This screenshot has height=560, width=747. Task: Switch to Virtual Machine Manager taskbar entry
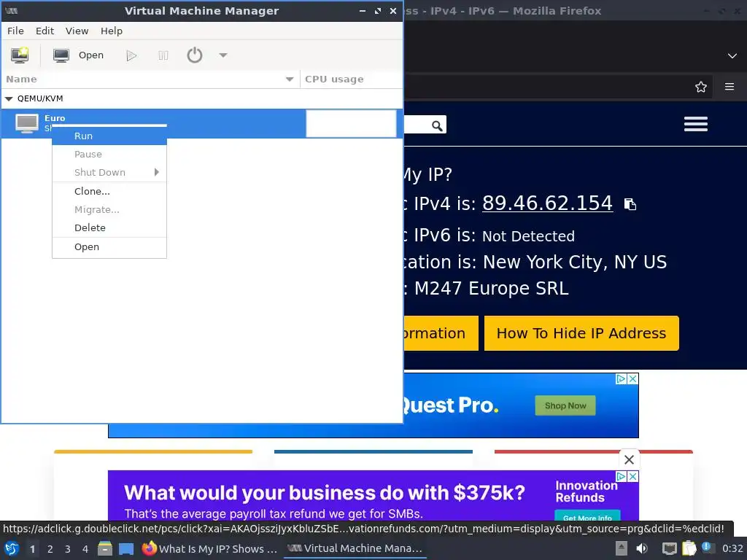pyautogui.click(x=355, y=548)
